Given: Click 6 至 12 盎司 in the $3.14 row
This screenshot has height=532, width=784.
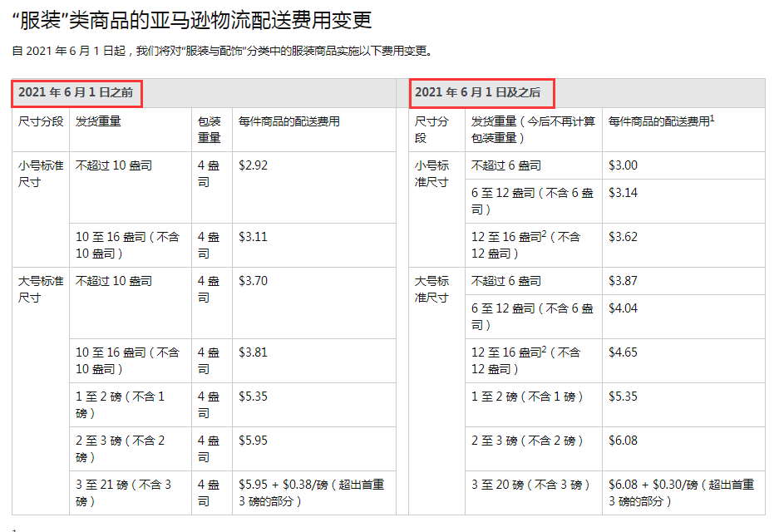Looking at the screenshot, I should coord(532,201).
